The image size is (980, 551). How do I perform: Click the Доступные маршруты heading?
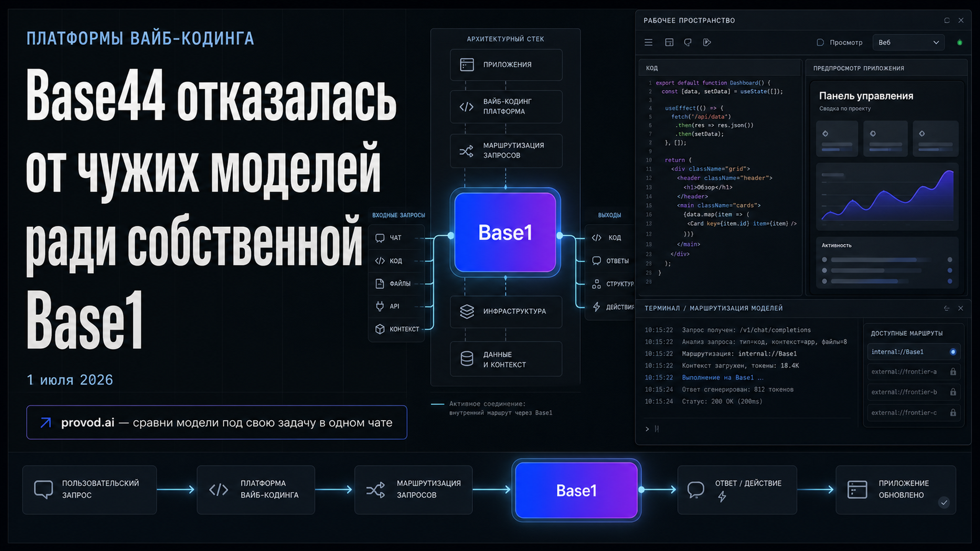coord(906,333)
